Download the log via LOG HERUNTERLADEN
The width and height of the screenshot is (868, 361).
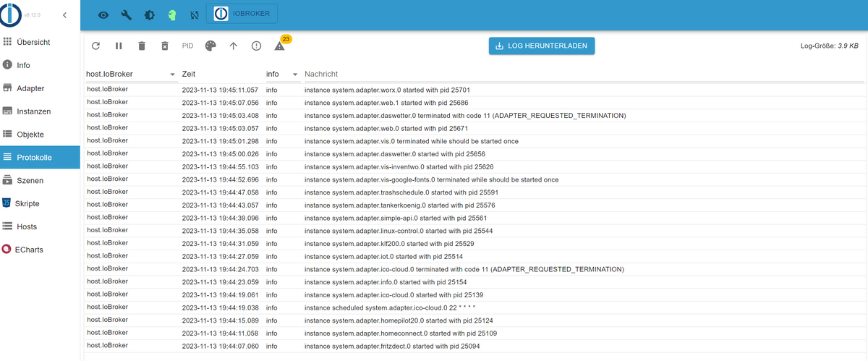click(x=542, y=46)
